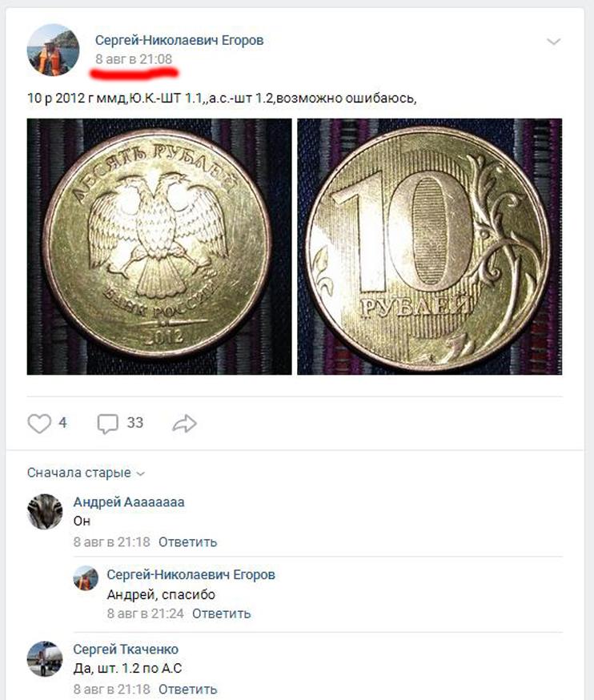Open commenter name Сергей Ткаченко
This screenshot has height=700, width=594.
(126, 649)
